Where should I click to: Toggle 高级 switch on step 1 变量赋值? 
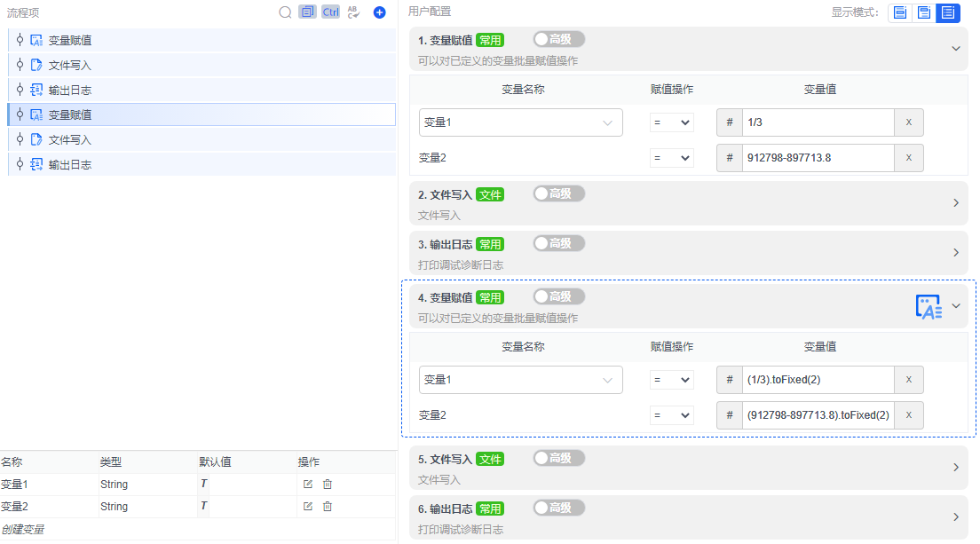[558, 39]
